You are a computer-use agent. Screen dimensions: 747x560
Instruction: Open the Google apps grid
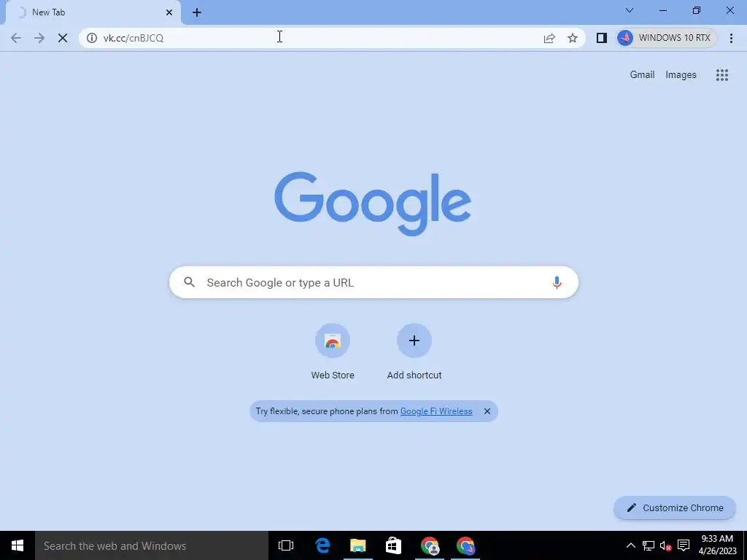coord(722,75)
